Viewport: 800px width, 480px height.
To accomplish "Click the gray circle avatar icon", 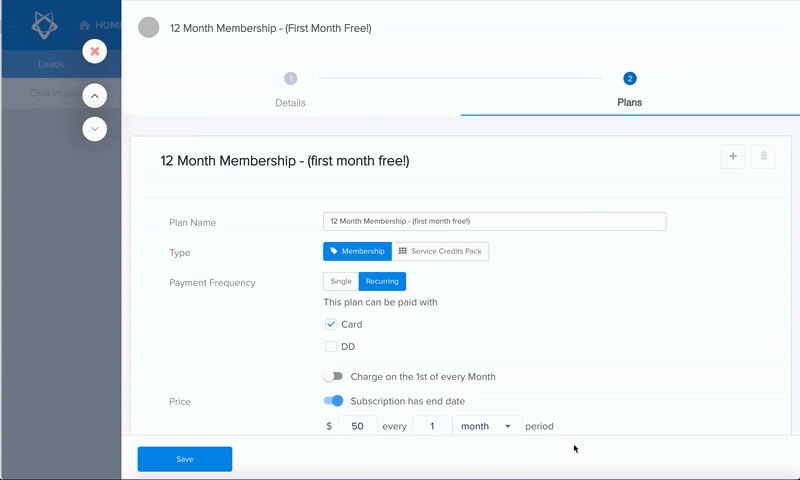I will click(x=148, y=28).
